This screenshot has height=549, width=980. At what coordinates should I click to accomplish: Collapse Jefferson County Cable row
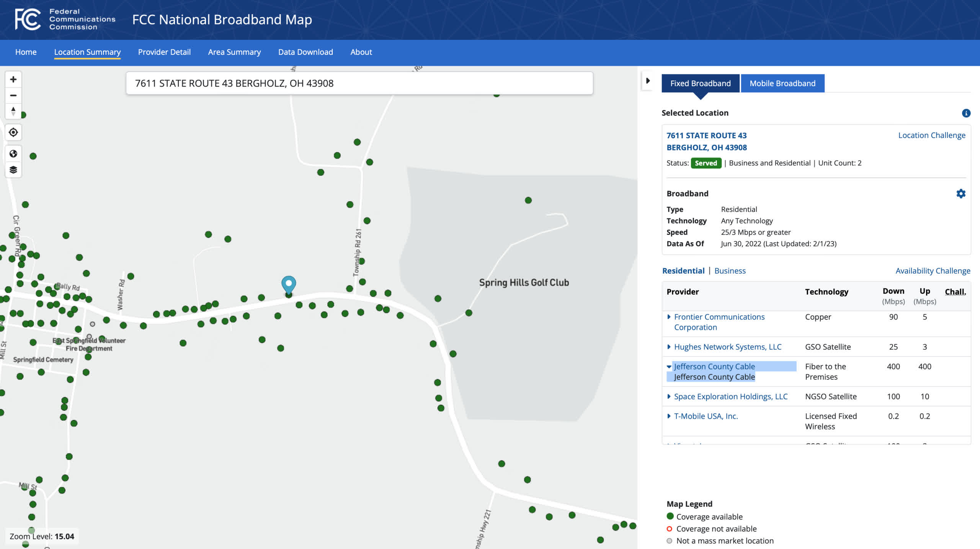(x=669, y=367)
